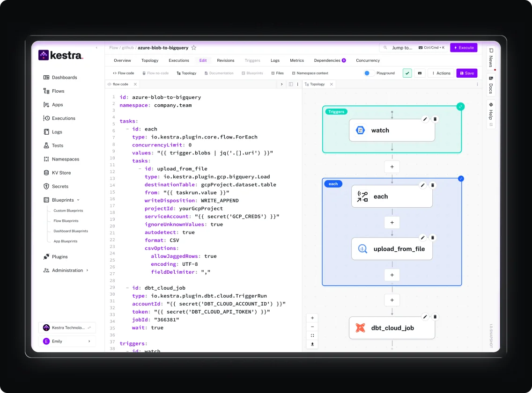The height and width of the screenshot is (393, 532).
Task: Open the Revisions tab
Action: 226,60
